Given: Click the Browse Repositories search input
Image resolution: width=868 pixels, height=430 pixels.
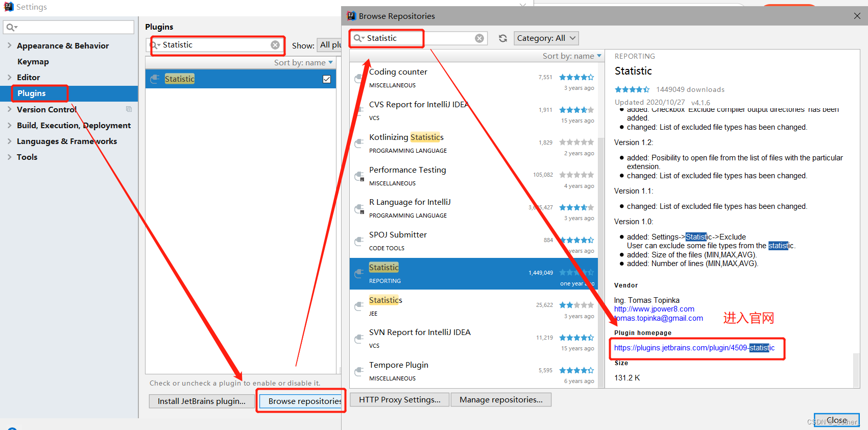Looking at the screenshot, I should point(419,38).
